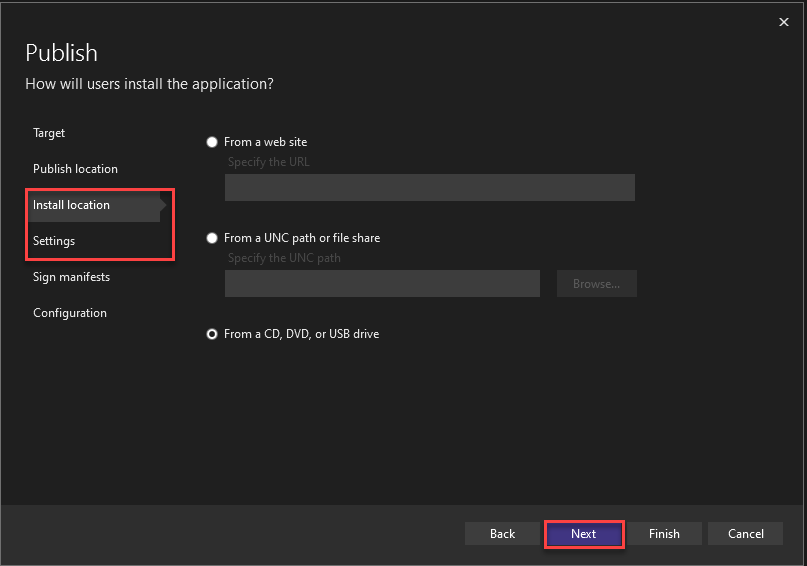
Task: Choose From a UNC path or file share
Action: pos(212,238)
